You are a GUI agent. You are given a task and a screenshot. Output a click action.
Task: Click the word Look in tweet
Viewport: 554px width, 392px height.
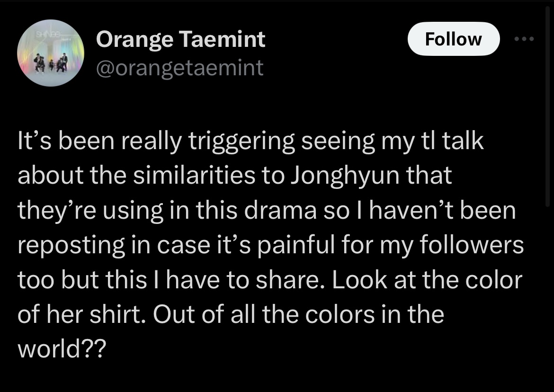point(359,280)
